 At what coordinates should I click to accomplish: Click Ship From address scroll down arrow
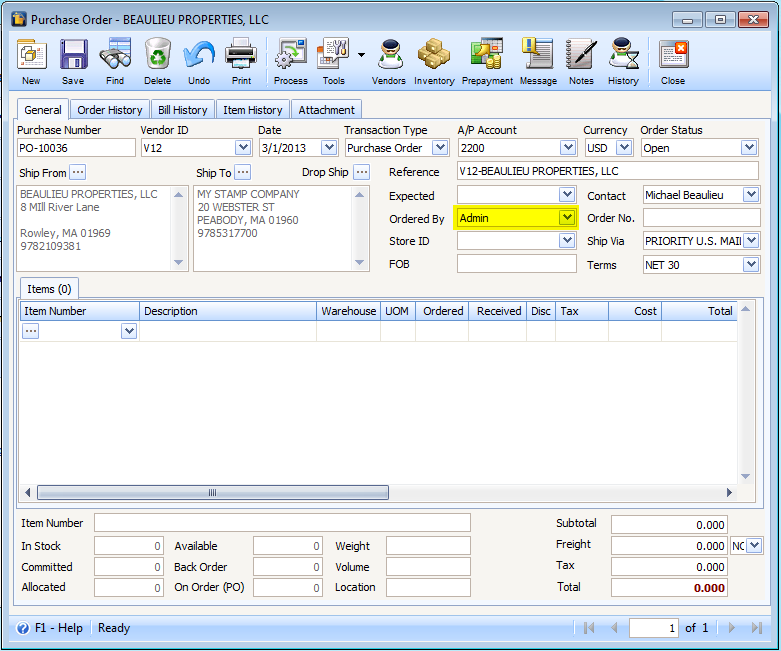178,262
